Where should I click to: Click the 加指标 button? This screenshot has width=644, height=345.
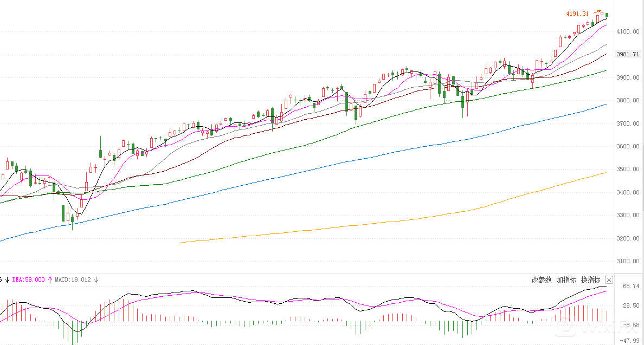pyautogui.click(x=566, y=279)
